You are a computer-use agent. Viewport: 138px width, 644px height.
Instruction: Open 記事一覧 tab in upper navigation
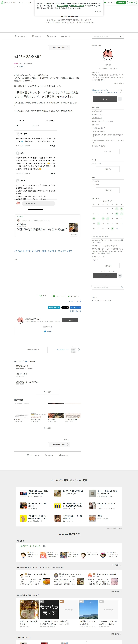coord(37,36)
